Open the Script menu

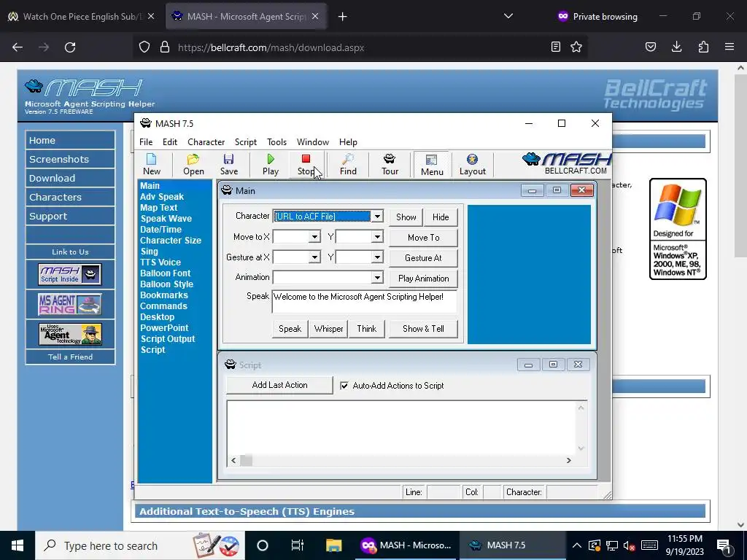245,142
